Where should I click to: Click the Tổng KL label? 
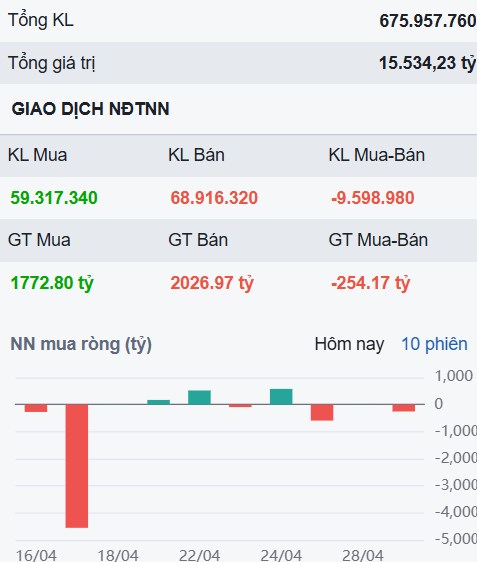click(40, 20)
